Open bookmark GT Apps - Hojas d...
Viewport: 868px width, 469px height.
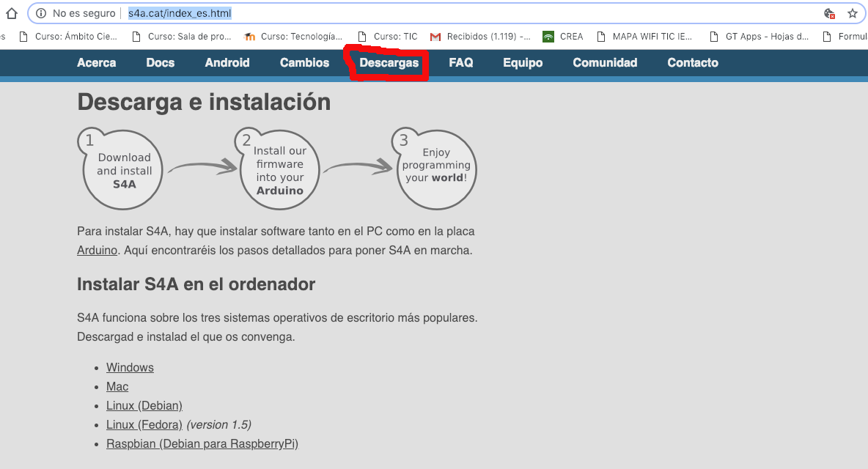tap(759, 37)
